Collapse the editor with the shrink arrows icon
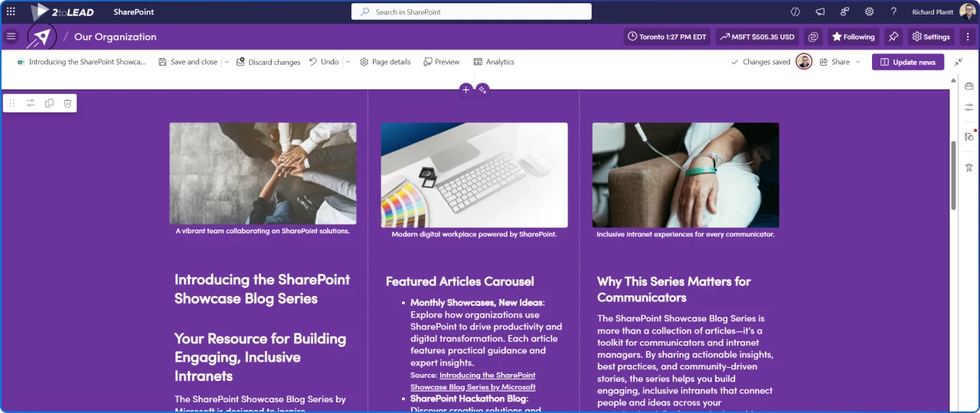Image resolution: width=980 pixels, height=413 pixels. click(959, 62)
